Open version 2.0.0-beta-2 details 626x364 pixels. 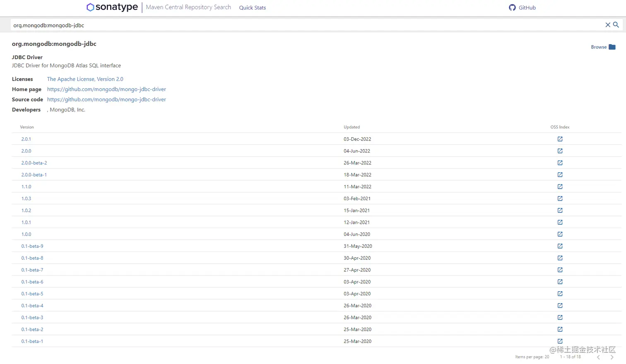click(x=34, y=163)
